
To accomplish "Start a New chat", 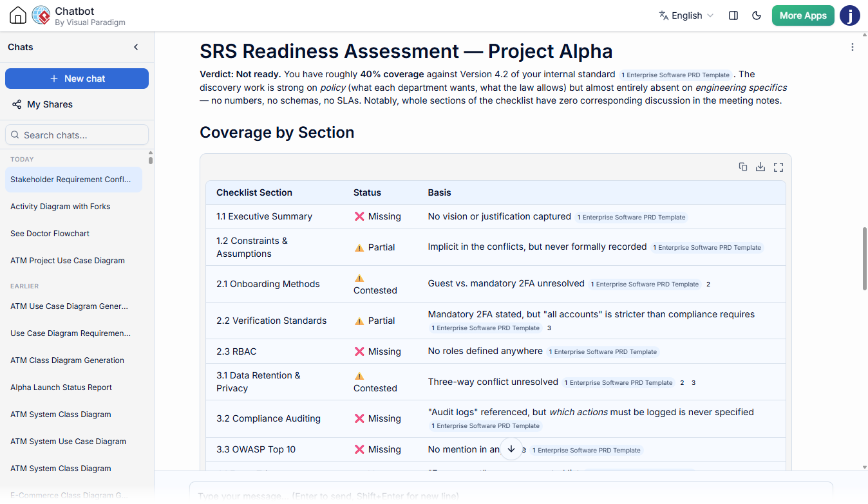I will tap(77, 79).
